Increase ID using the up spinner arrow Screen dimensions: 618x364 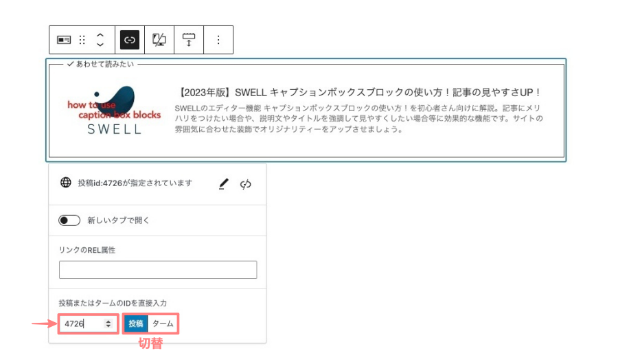(x=108, y=320)
